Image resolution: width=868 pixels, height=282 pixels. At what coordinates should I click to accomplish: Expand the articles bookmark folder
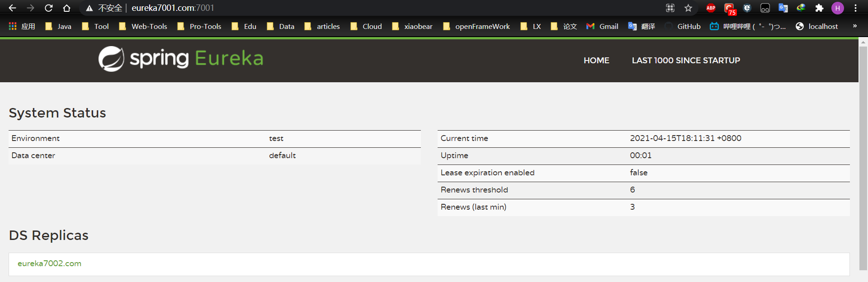click(322, 26)
